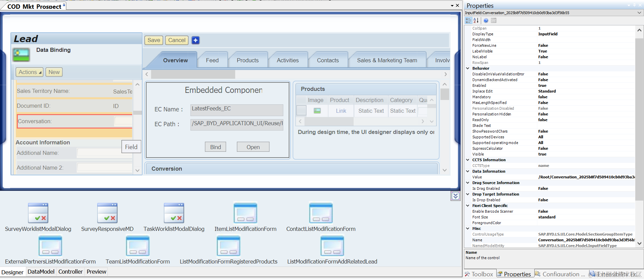The image size is (644, 280).
Task: Click the Property Pages icon
Action: [494, 21]
